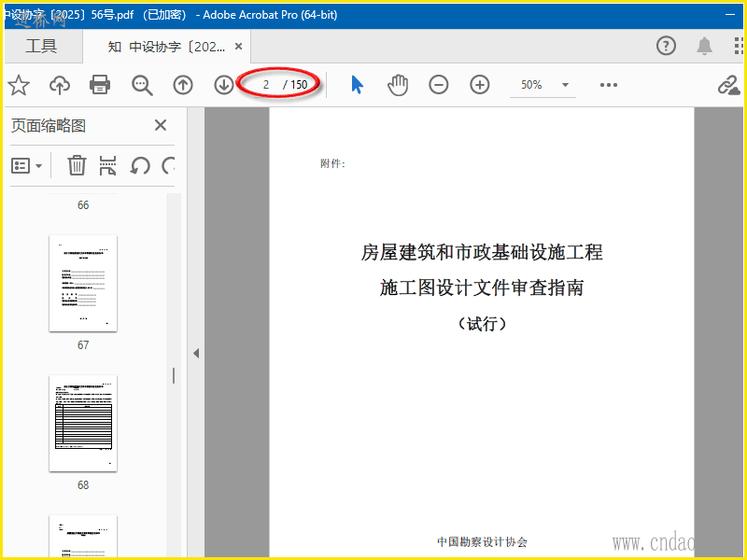Viewport: 747px width, 560px height.
Task: Select the hand pan tool
Action: click(x=398, y=85)
